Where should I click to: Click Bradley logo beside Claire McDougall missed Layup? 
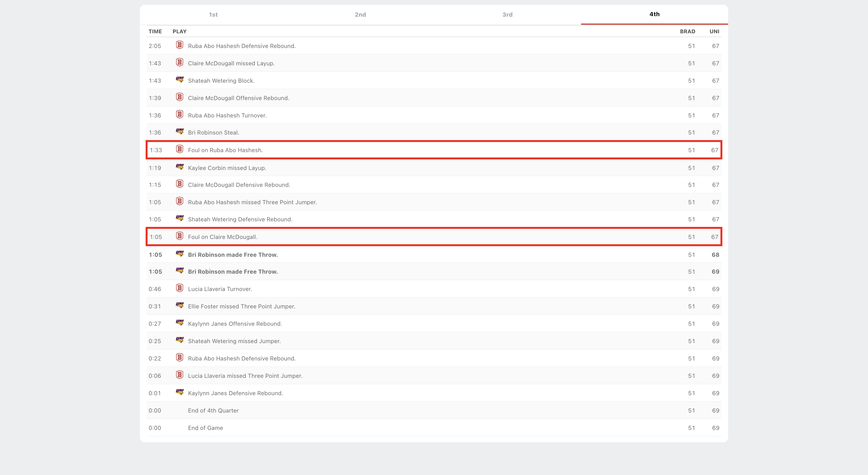coord(180,63)
